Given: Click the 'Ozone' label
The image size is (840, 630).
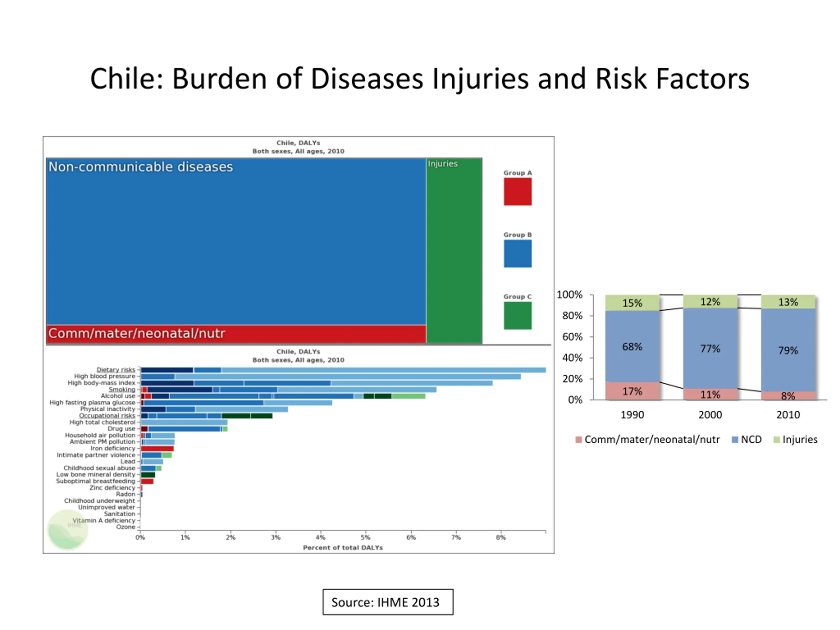Looking at the screenshot, I should (125, 527).
